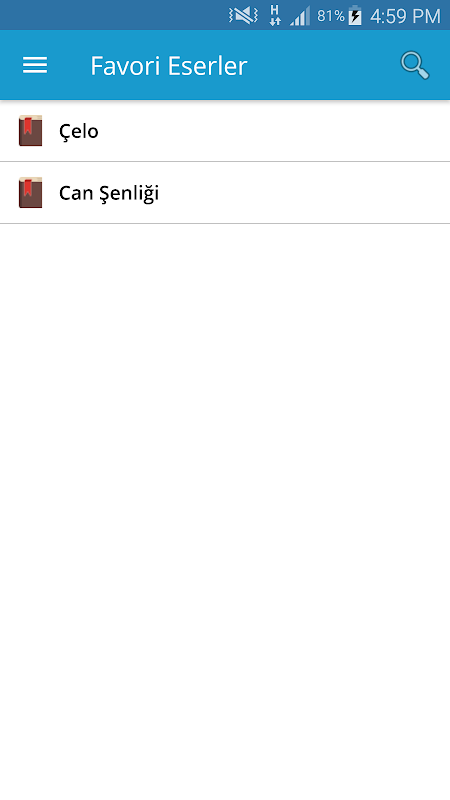Open the Can Şenliği title text
The width and height of the screenshot is (450, 800).
tap(109, 193)
